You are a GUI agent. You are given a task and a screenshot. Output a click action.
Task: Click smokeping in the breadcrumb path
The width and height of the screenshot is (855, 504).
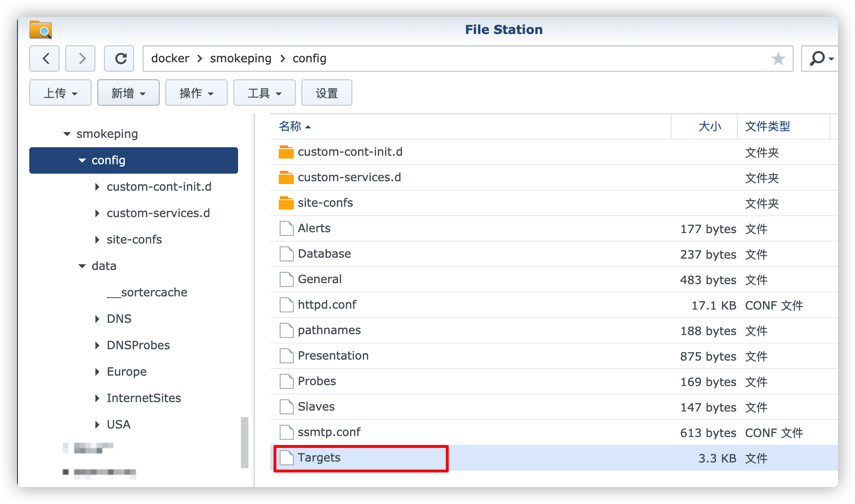(240, 59)
